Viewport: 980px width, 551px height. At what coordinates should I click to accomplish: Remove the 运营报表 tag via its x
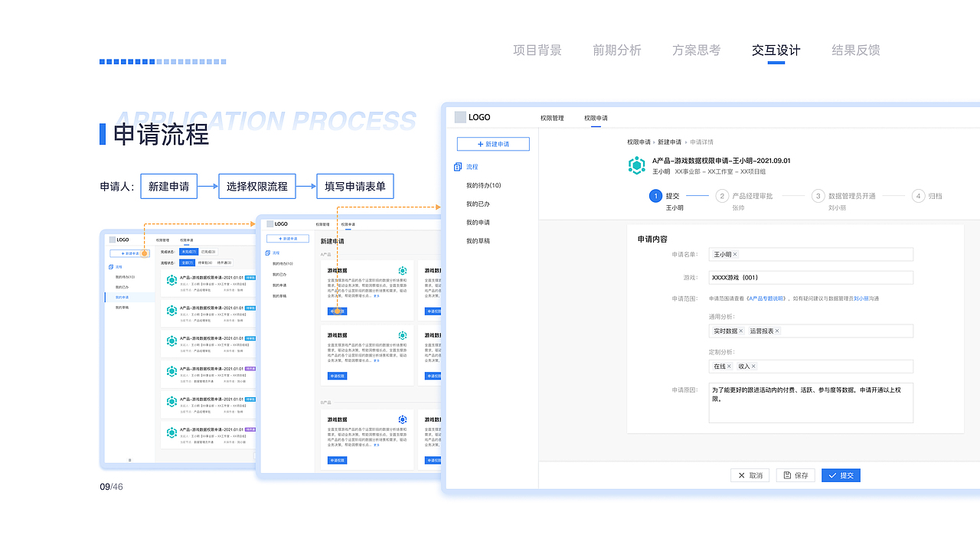(x=777, y=331)
